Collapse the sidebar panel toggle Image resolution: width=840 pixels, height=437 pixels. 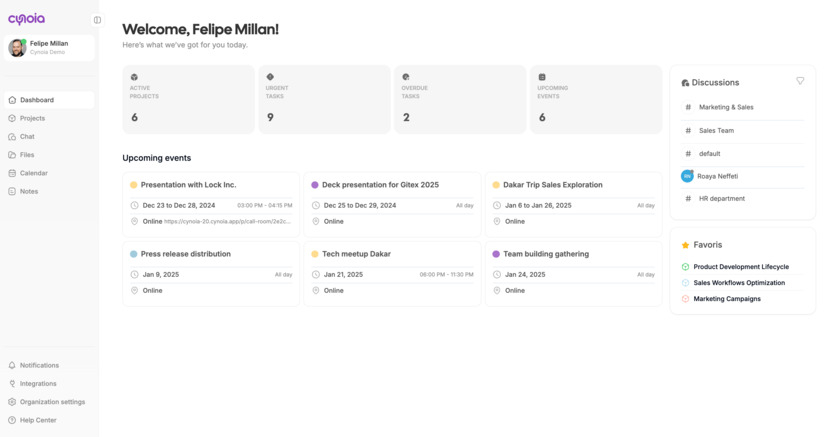[97, 20]
